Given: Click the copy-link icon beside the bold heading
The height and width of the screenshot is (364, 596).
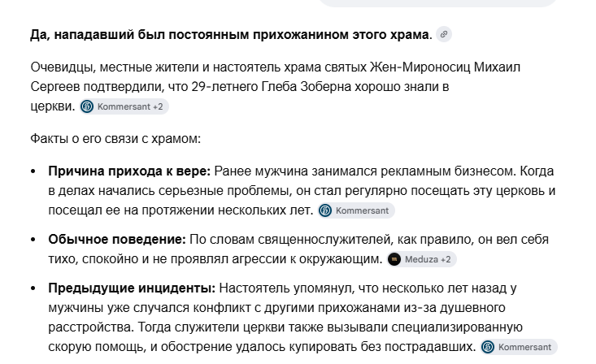Looking at the screenshot, I should (x=444, y=34).
